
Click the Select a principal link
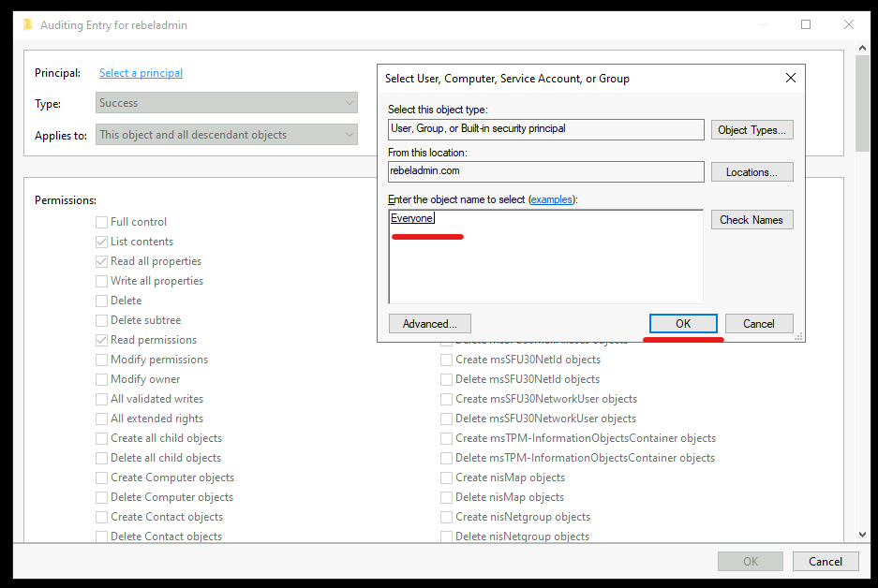141,73
